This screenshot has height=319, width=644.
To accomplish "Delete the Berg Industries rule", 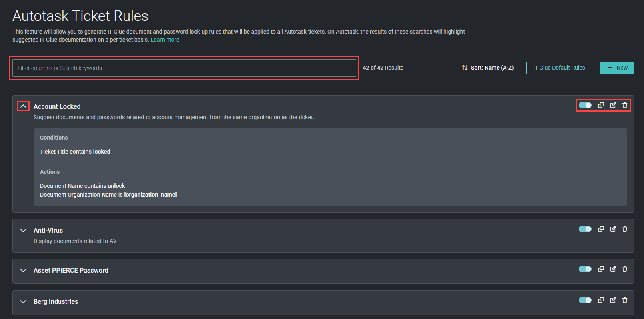I will (x=625, y=300).
